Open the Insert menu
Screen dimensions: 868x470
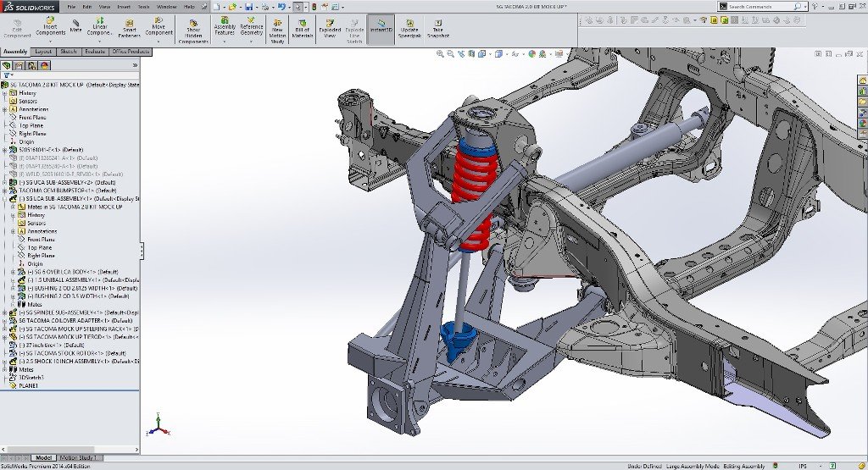tap(124, 7)
